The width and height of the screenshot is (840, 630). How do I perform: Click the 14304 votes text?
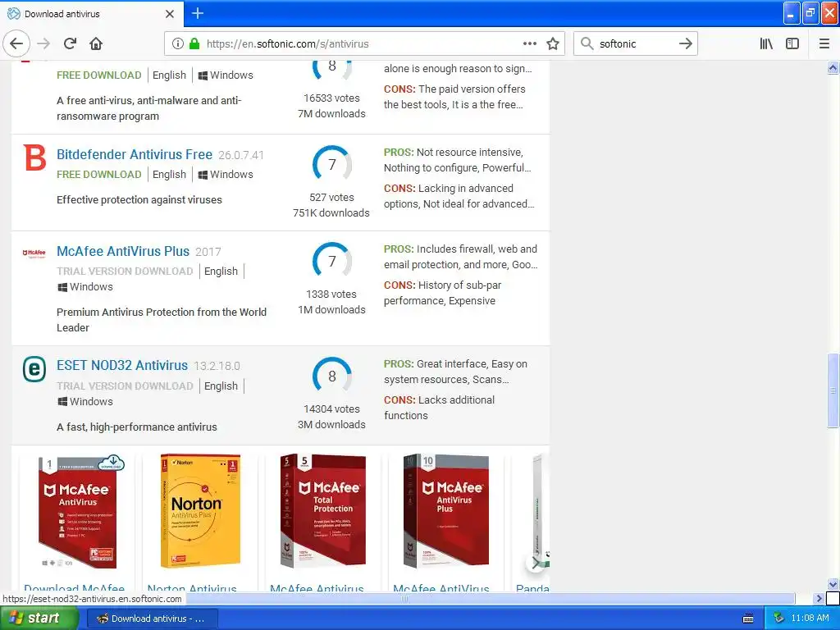click(331, 409)
